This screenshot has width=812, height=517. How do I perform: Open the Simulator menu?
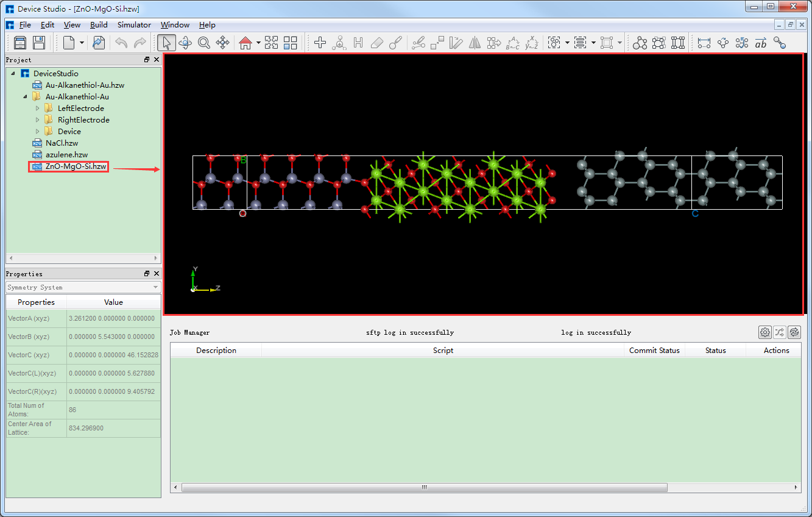coord(134,25)
